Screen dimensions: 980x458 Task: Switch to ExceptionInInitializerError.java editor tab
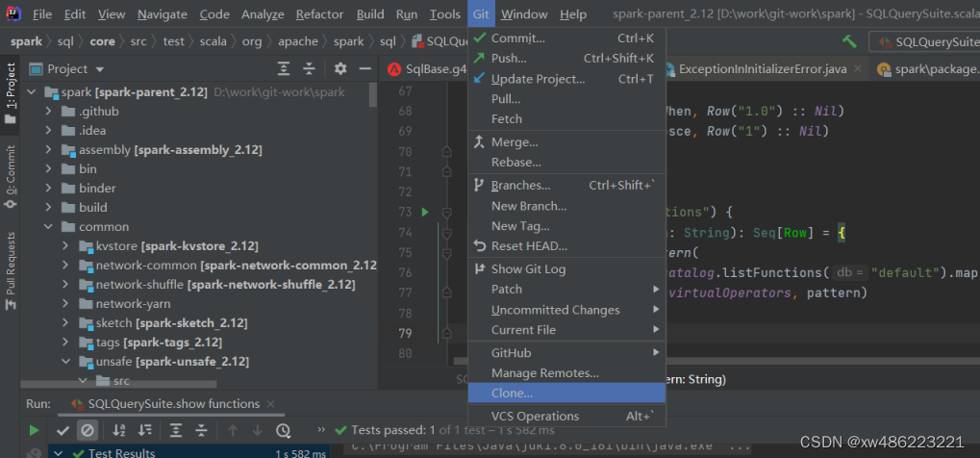[x=748, y=69]
